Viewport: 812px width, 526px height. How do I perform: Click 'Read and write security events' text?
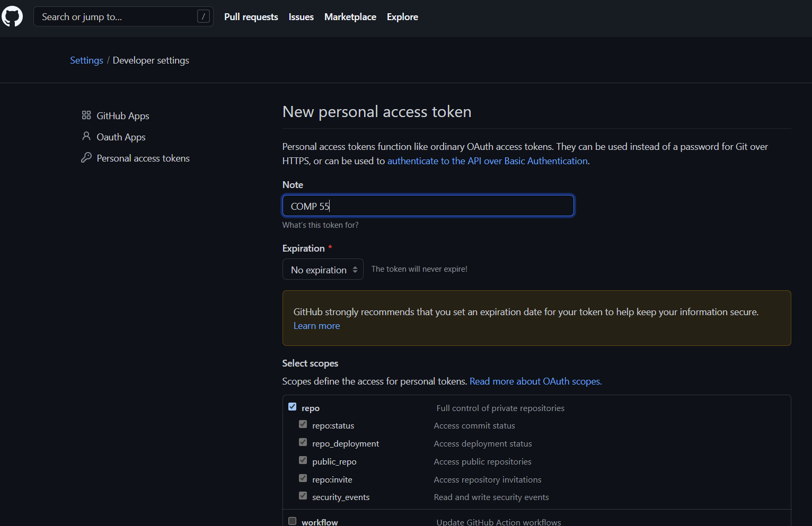(x=491, y=497)
